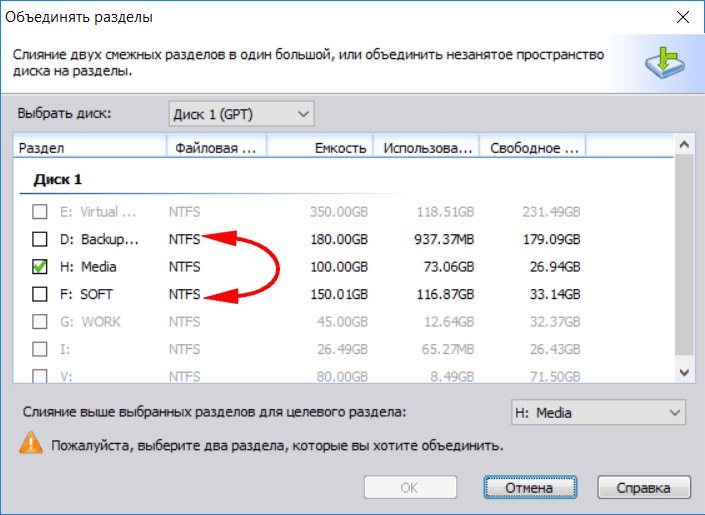This screenshot has width=705, height=515.
Task: Click the 12.64GB used value
Action: [x=449, y=322]
